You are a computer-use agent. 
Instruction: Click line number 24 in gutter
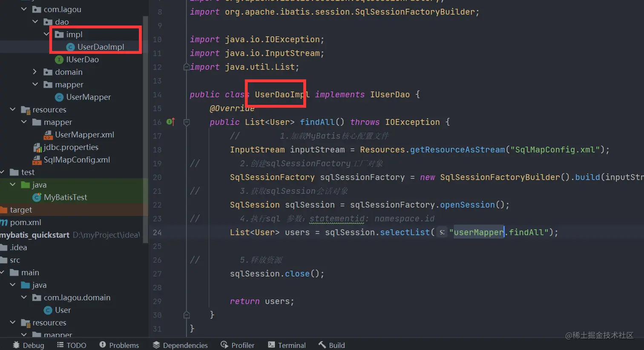click(157, 232)
